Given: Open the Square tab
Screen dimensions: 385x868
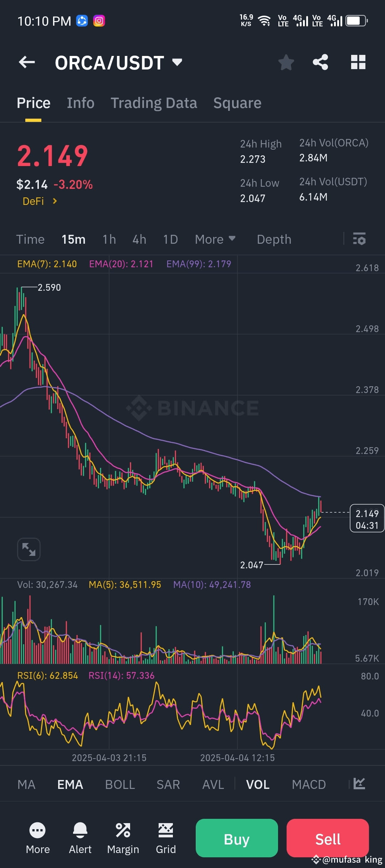Looking at the screenshot, I should pos(237,103).
